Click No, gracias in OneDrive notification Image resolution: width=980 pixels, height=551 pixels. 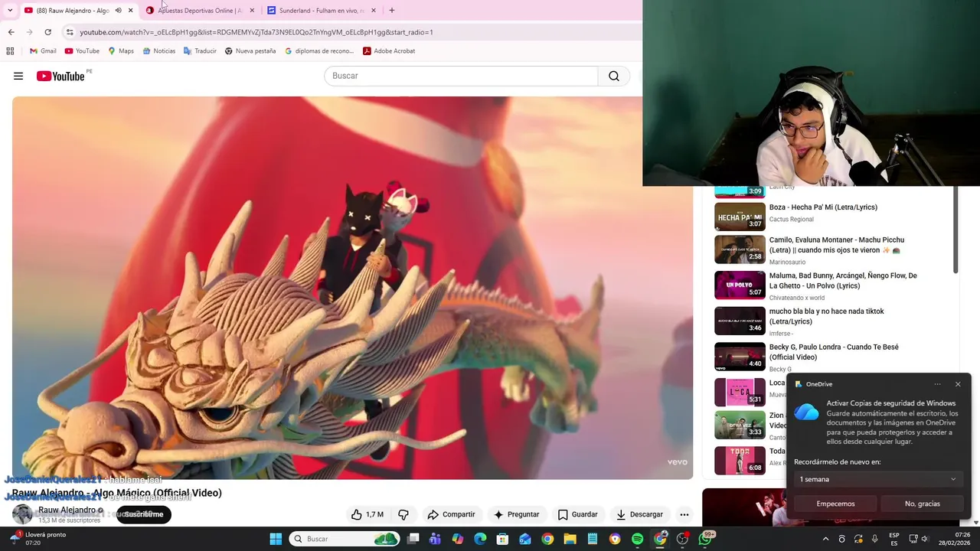pos(922,504)
